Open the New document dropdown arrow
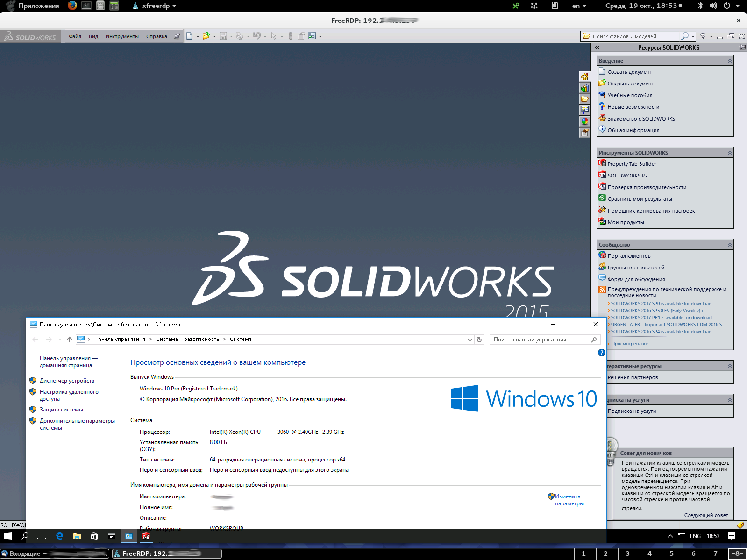 click(x=198, y=36)
